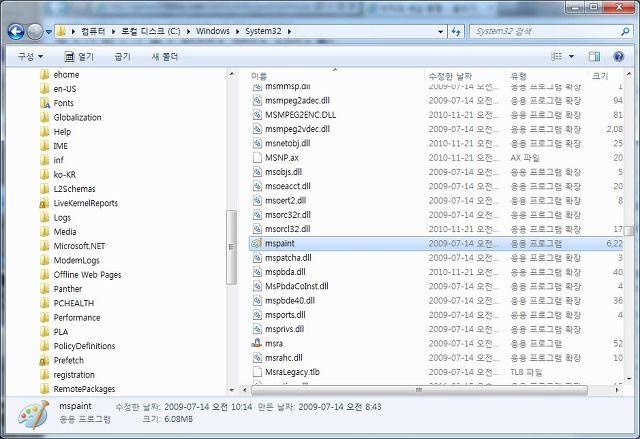
Task: Click the refresh button beside address bar
Action: pos(456,31)
